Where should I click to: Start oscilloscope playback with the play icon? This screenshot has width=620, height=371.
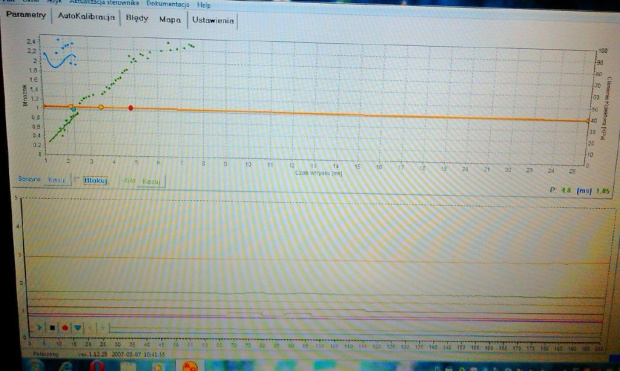pyautogui.click(x=40, y=327)
